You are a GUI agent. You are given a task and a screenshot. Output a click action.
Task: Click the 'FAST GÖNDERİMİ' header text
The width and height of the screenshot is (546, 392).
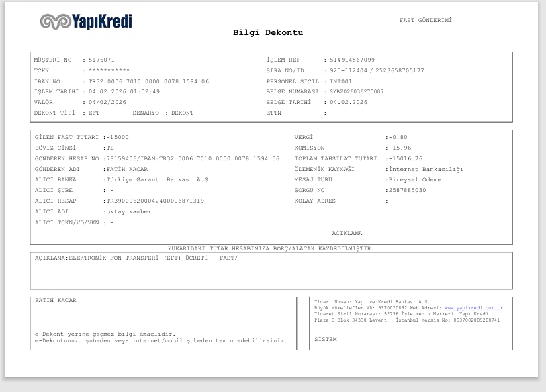426,20
